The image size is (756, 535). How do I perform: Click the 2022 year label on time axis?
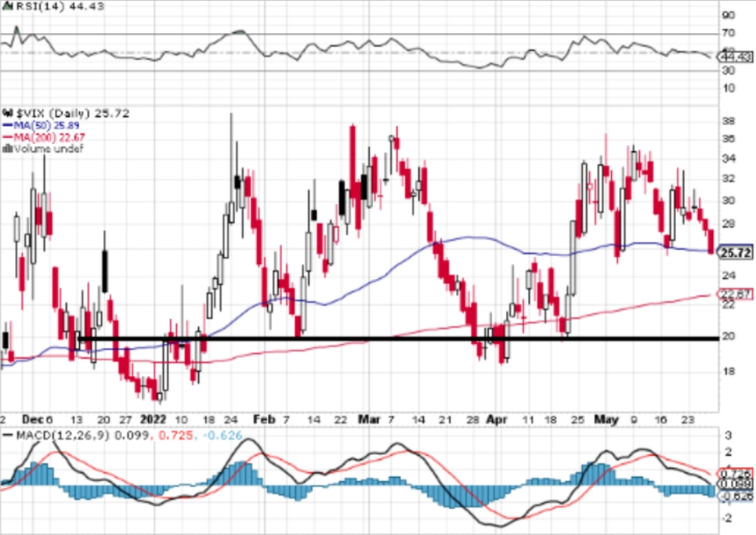pos(154,419)
